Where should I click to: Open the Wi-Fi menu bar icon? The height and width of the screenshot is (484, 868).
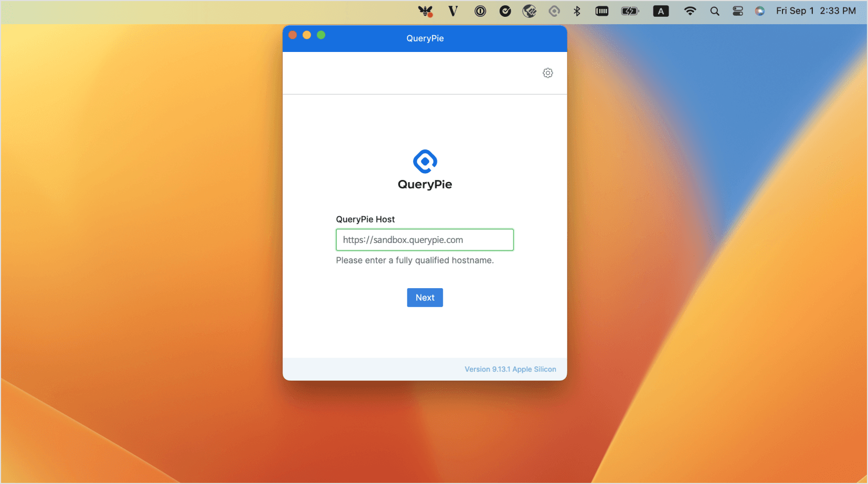coord(690,10)
